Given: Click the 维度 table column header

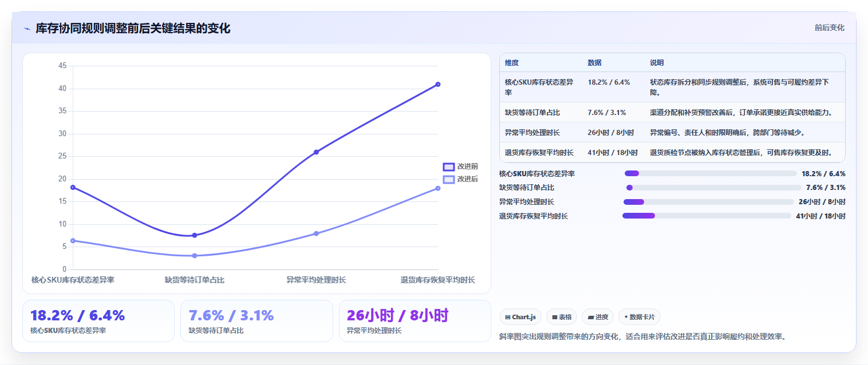Looking at the screenshot, I should [512, 63].
